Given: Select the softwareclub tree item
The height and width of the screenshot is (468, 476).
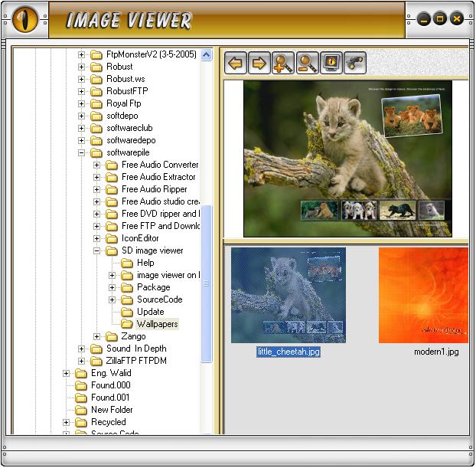Looking at the screenshot, I should 129,128.
